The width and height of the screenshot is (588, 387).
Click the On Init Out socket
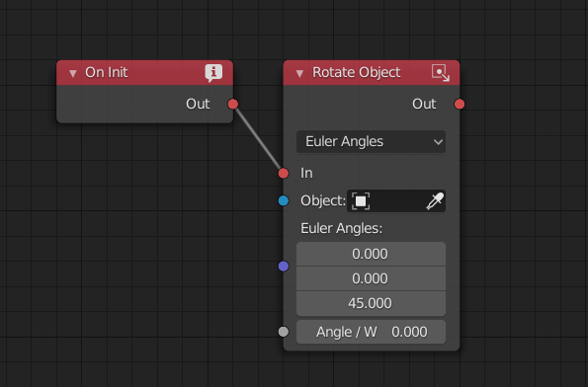pos(233,104)
